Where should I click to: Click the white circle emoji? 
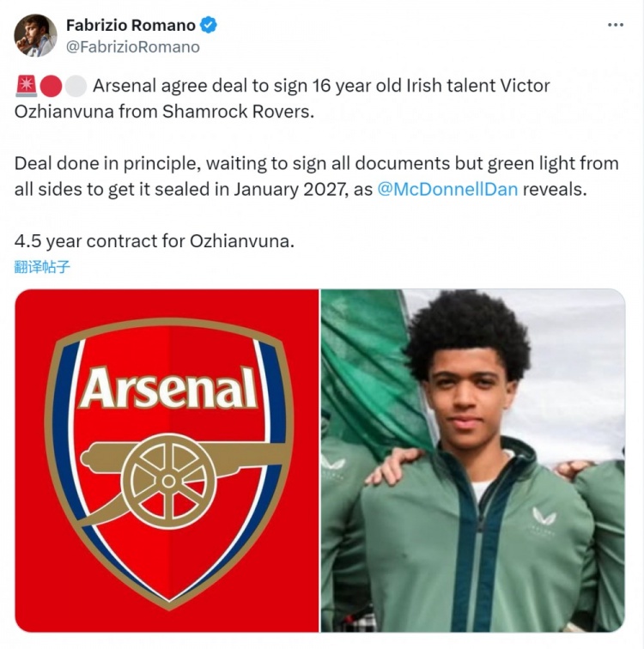(76, 86)
